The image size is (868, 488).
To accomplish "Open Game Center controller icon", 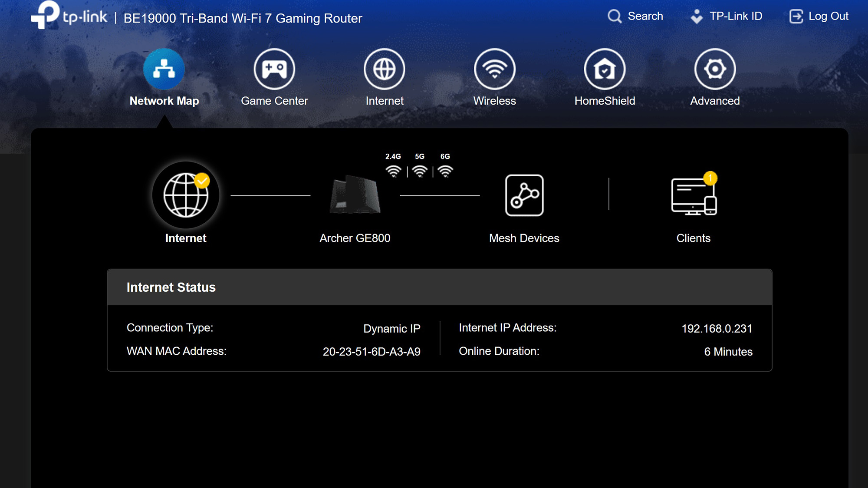I will pyautogui.click(x=274, y=69).
